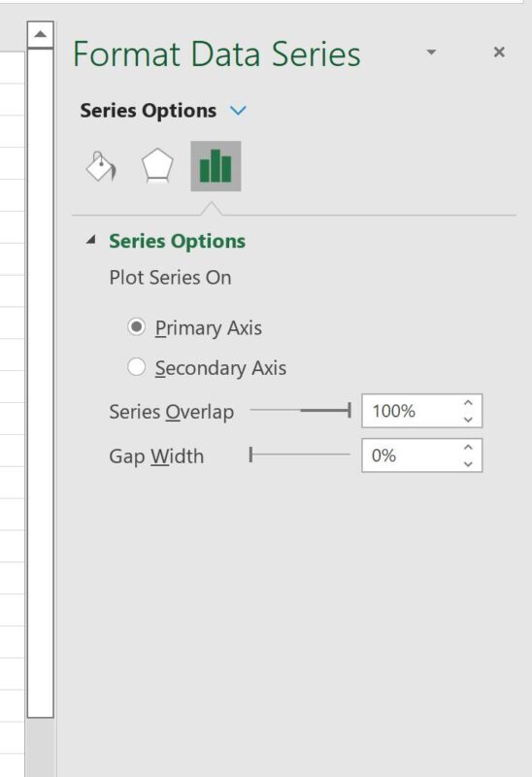Decrease Gap Width with the down arrow
The width and height of the screenshot is (532, 777).
click(x=468, y=464)
